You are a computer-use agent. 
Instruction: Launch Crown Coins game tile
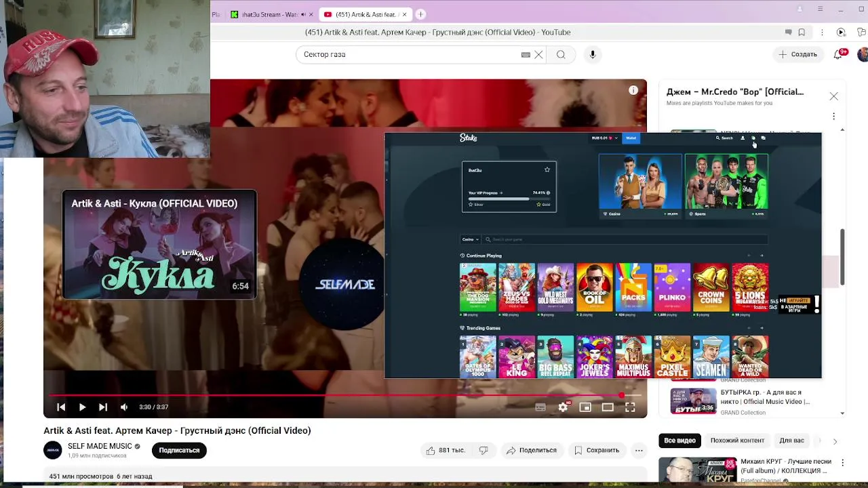(711, 287)
